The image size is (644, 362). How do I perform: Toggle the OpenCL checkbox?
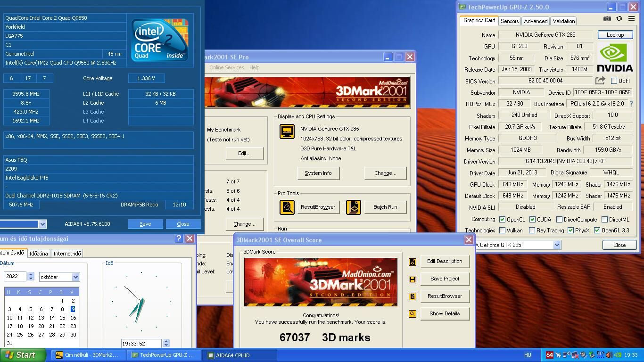pos(502,219)
